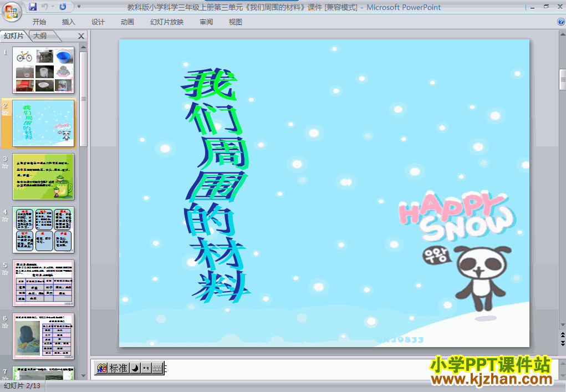Click main slide scrollbar up arrow
The height and width of the screenshot is (392, 566).
(562, 34)
